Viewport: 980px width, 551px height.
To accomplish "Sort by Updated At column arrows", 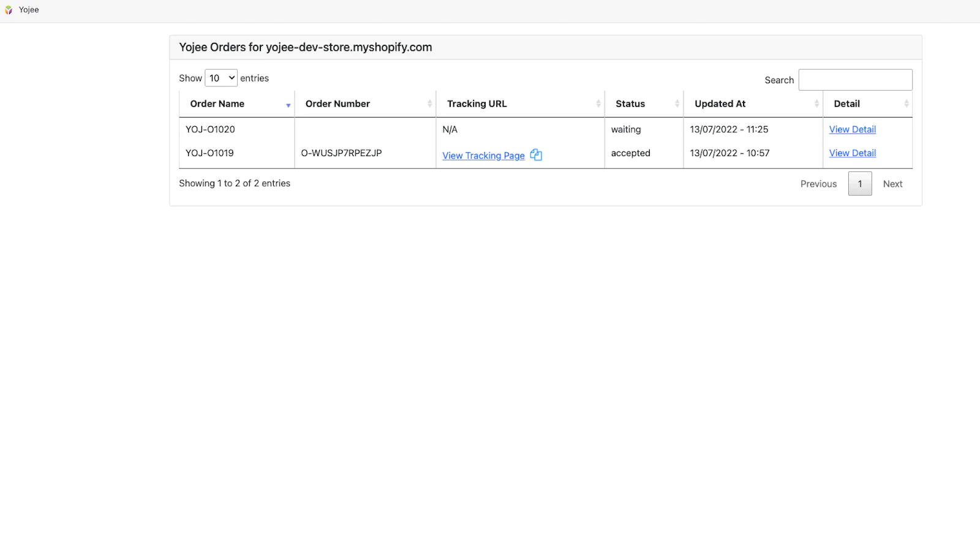I will (x=816, y=104).
